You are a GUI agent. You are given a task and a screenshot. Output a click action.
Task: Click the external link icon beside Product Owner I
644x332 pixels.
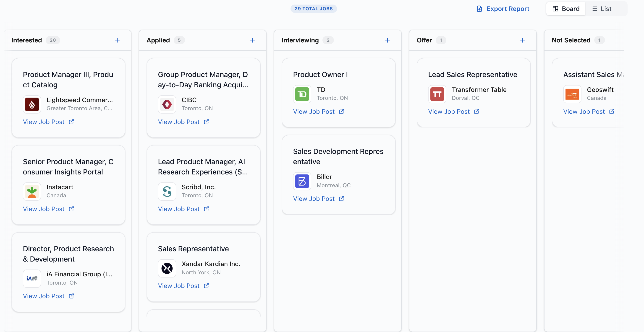(x=341, y=112)
